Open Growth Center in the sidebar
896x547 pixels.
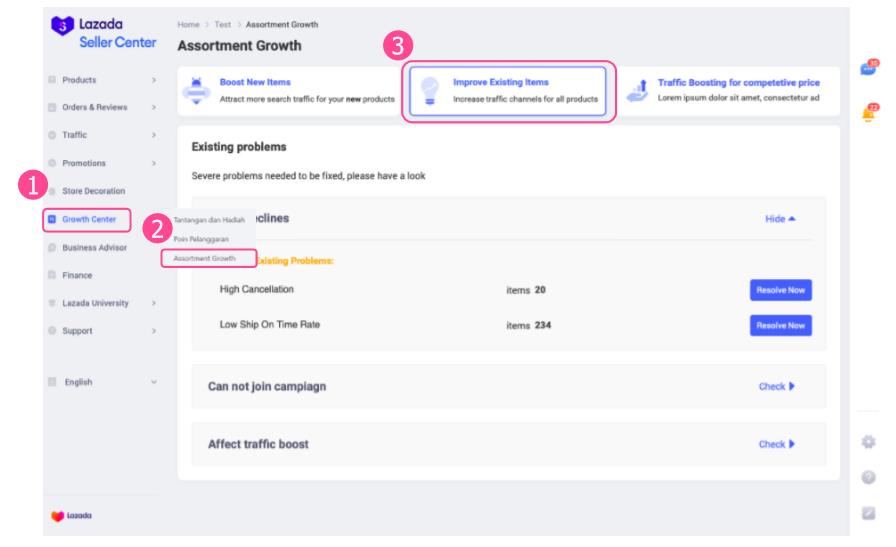[88, 219]
